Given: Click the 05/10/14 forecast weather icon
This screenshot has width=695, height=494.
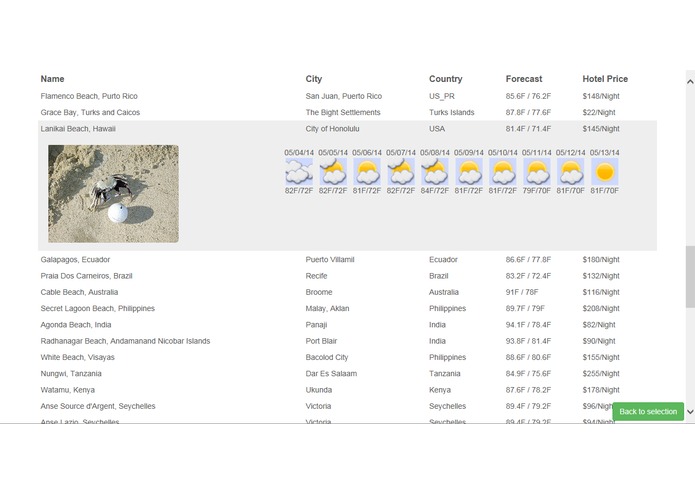Looking at the screenshot, I should tap(503, 172).
